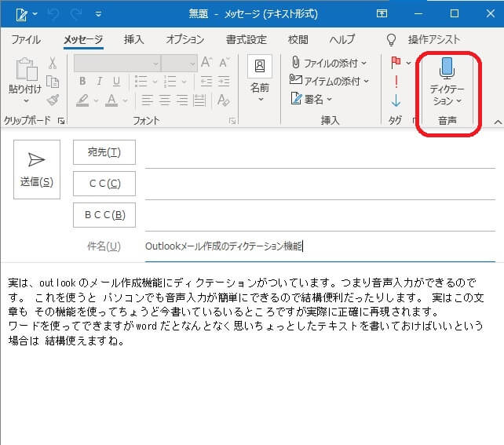Collapse the ribbon with the chevron

(x=497, y=122)
